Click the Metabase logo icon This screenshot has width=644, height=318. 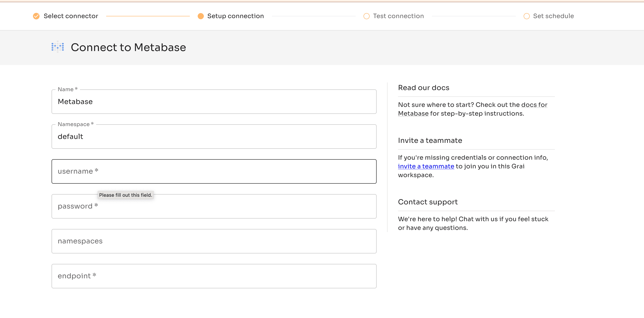point(57,47)
